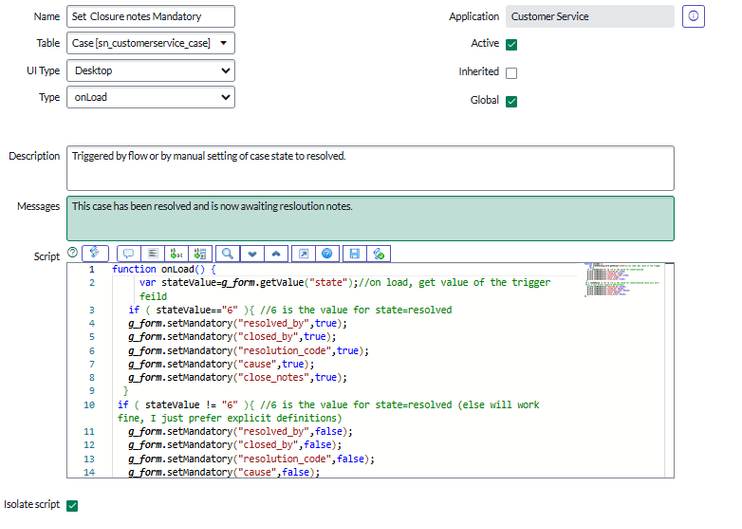Click the 'var stateValue' declaration on line 2
742x529 pixels.
(248, 282)
